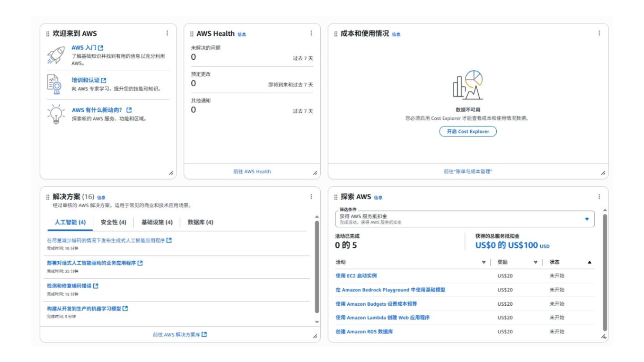Click the certificate icon for 培训和认证
Image resolution: width=644 pixels, height=362 pixels.
click(54, 84)
